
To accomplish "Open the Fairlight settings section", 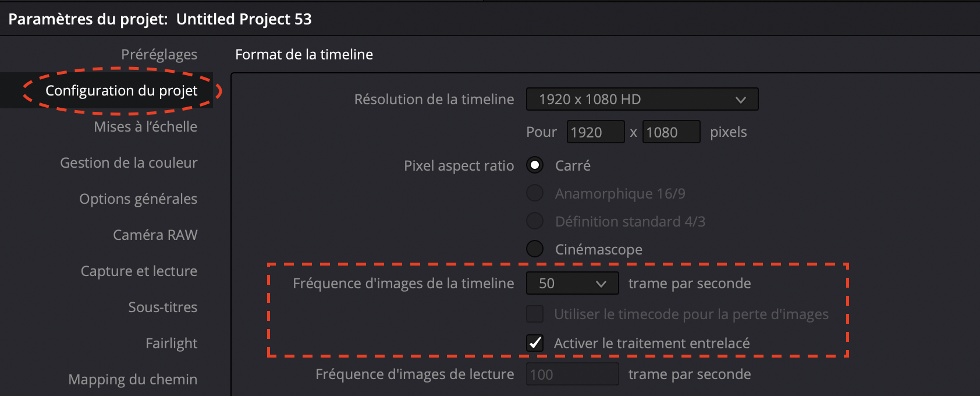I will click(171, 343).
